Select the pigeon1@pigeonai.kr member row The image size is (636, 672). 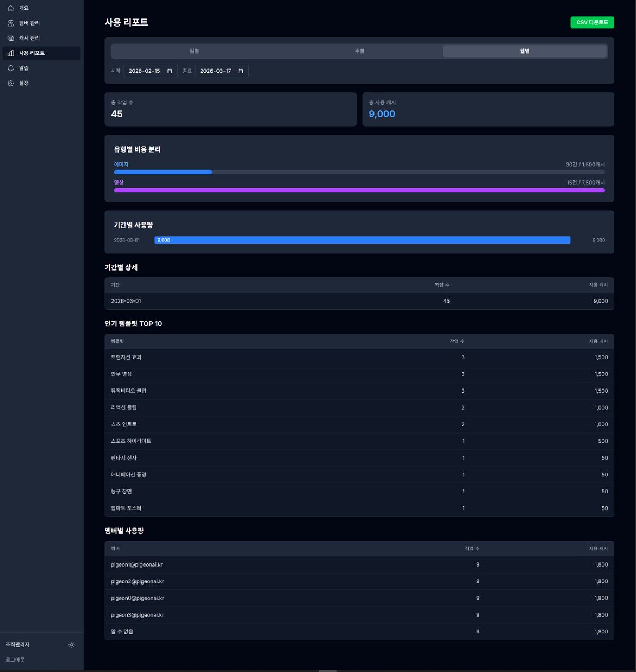click(x=359, y=564)
